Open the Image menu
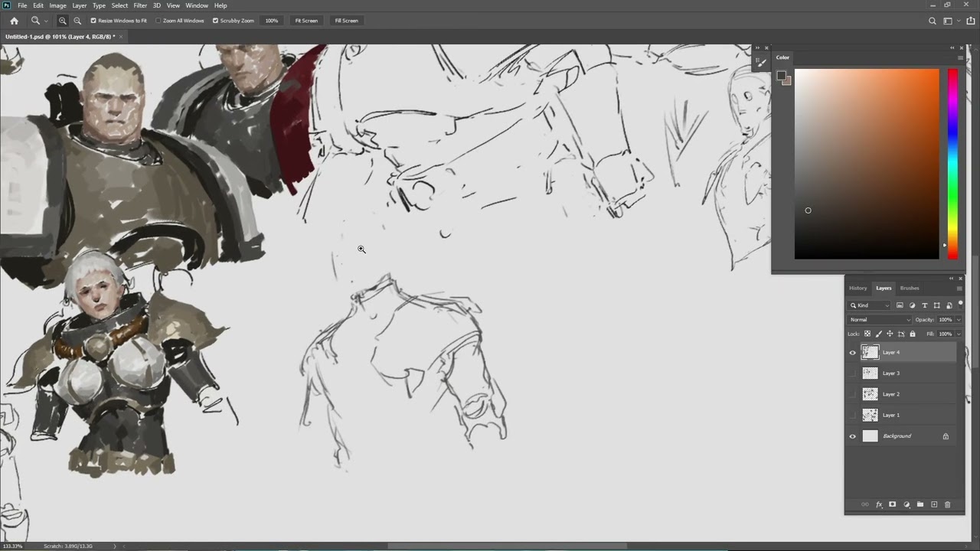This screenshot has width=980, height=551. tap(58, 5)
